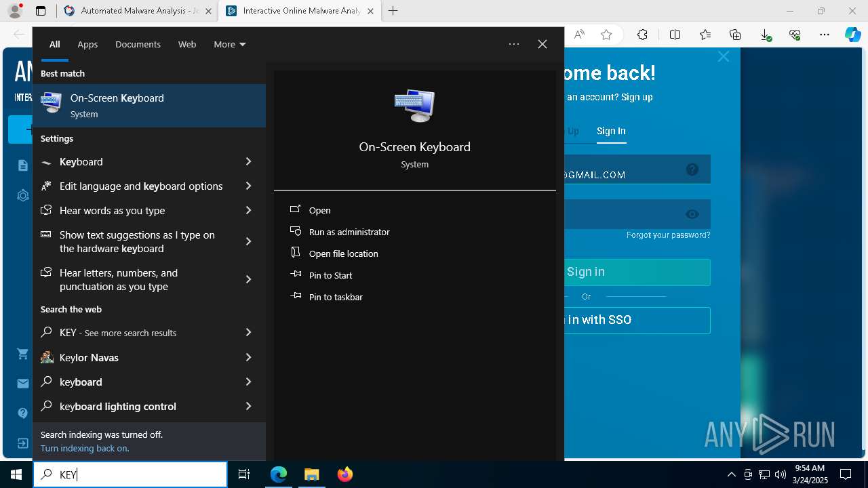
Task: Click ANY.RUN sidebar envelope mail icon
Action: pos(23,384)
